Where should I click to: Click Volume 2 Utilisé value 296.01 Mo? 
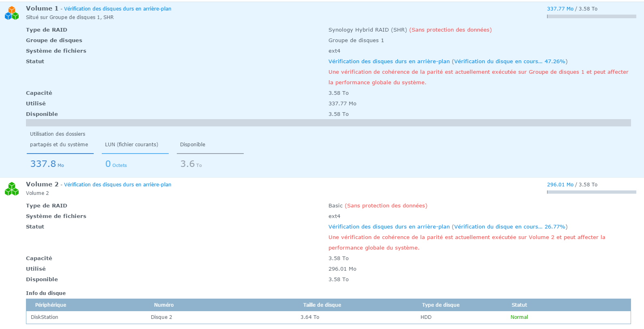[x=342, y=269]
